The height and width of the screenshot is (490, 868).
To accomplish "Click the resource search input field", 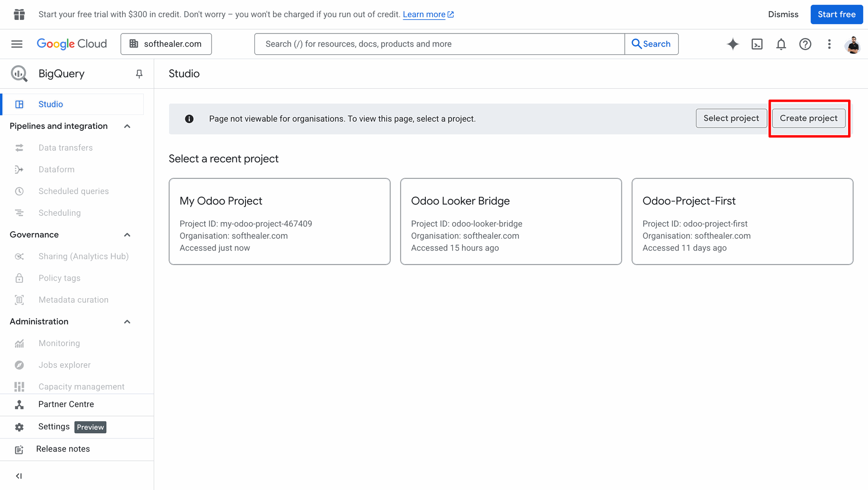I will click(439, 44).
